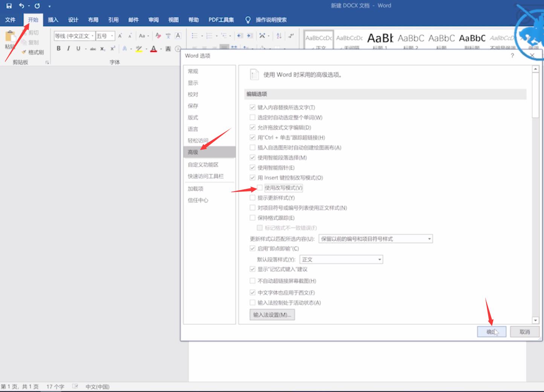This screenshot has height=392, width=544.
Task: Toggle 用Ctrl+单击跟踪超链接(H) checkbox
Action: 252,138
